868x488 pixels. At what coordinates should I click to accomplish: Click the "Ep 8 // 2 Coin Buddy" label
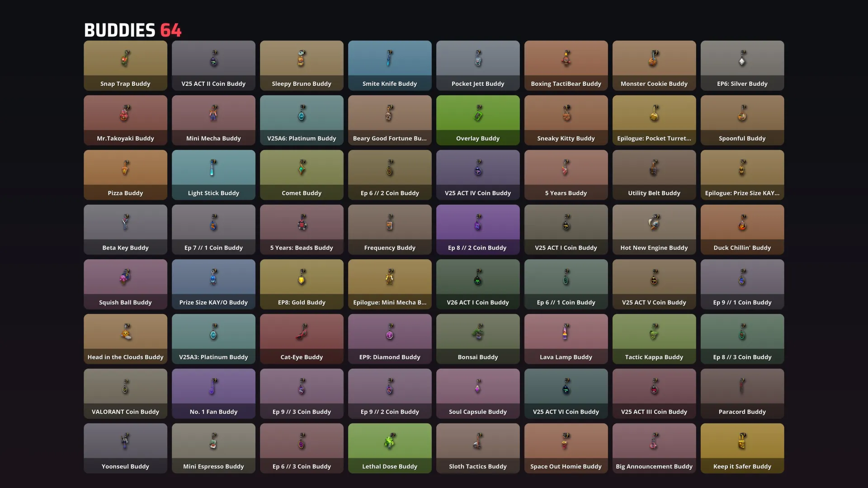pos(477,248)
